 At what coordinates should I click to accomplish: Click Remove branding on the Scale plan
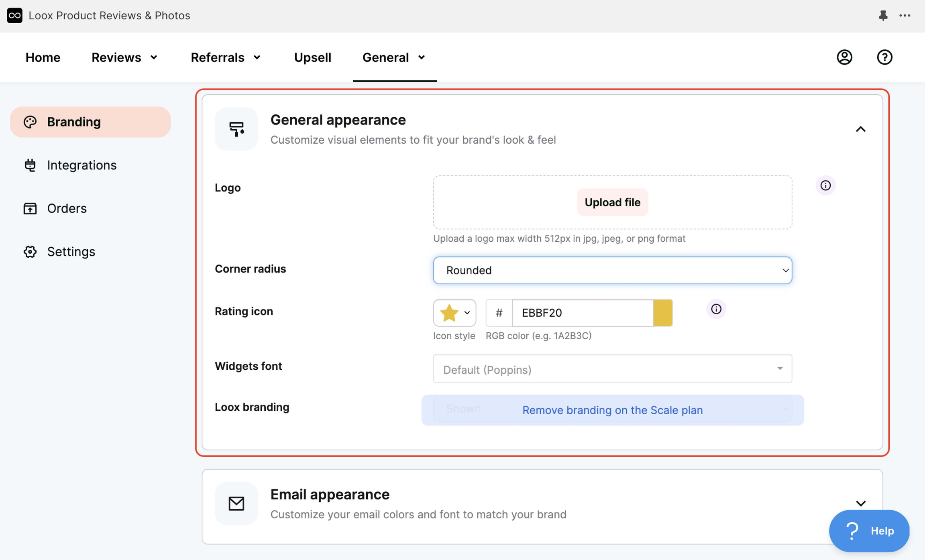coord(612,410)
